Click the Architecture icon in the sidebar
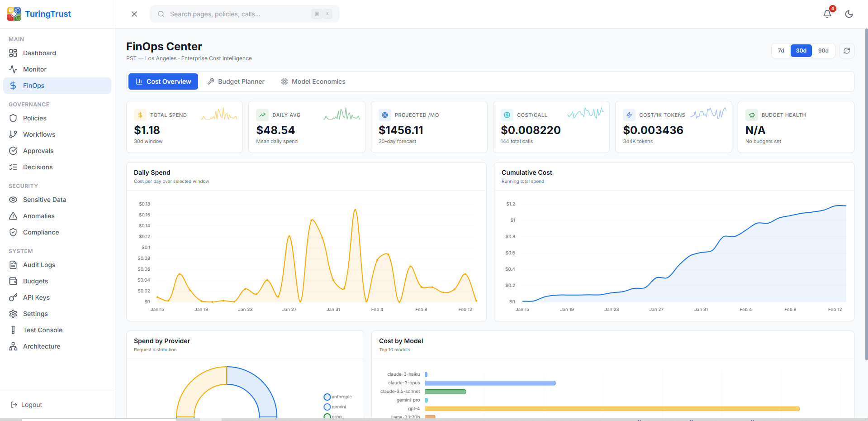Screen dimensions: 868x421 pos(14,346)
